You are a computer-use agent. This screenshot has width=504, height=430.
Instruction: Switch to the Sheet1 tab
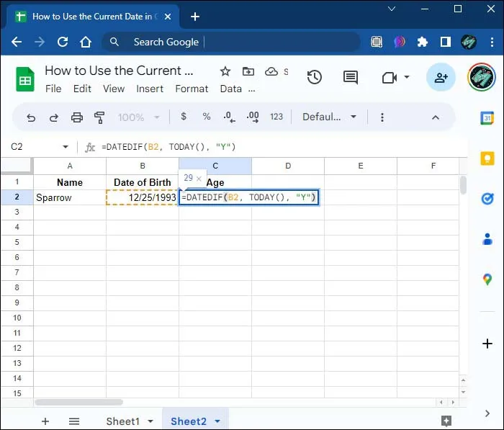click(x=123, y=421)
